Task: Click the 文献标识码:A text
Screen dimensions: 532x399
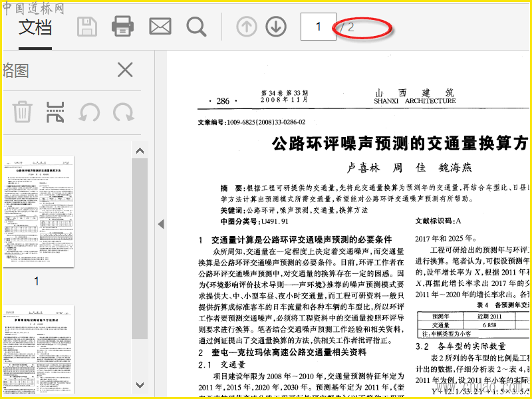Action: [438, 221]
